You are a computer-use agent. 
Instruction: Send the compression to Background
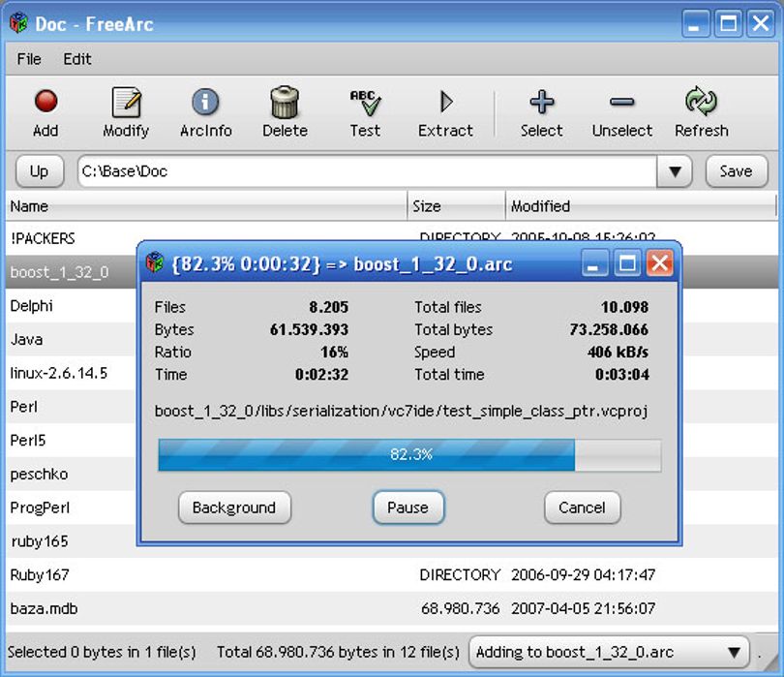tap(234, 508)
